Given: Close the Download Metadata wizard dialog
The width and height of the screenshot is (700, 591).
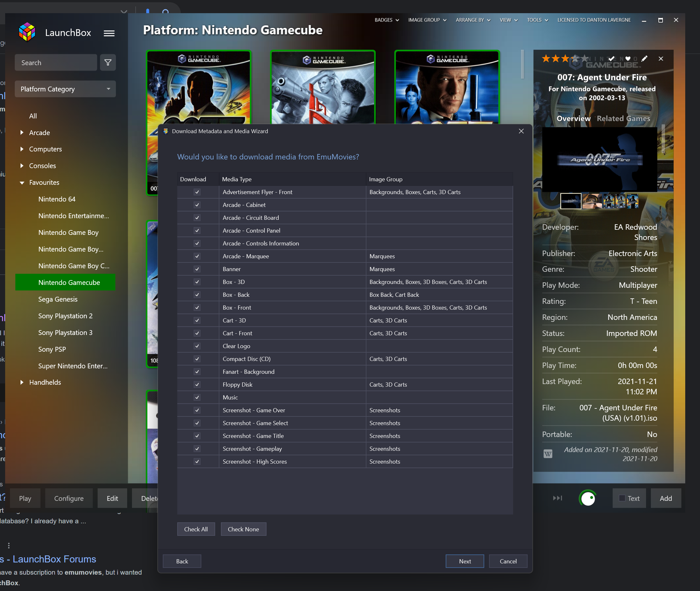Looking at the screenshot, I should point(521,131).
